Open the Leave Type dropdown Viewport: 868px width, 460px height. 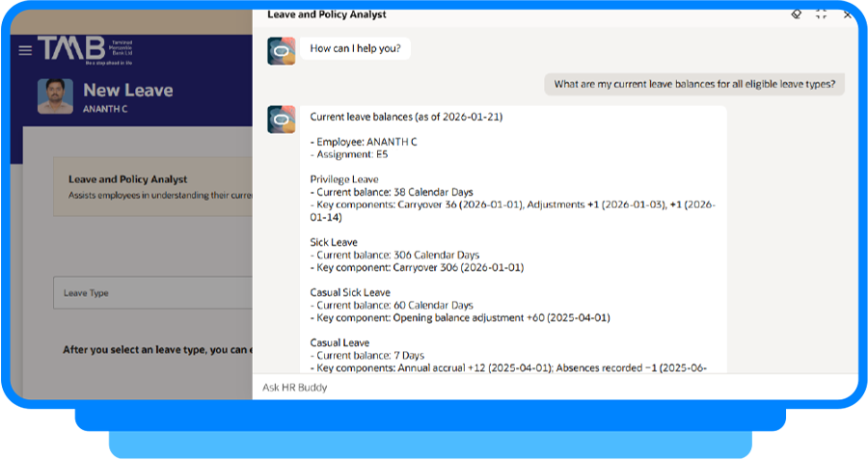tap(154, 292)
